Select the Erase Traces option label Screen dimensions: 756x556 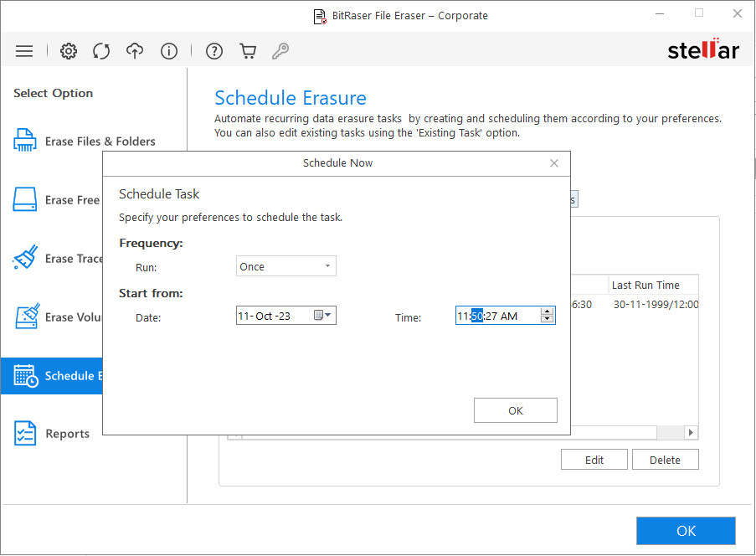coord(74,259)
